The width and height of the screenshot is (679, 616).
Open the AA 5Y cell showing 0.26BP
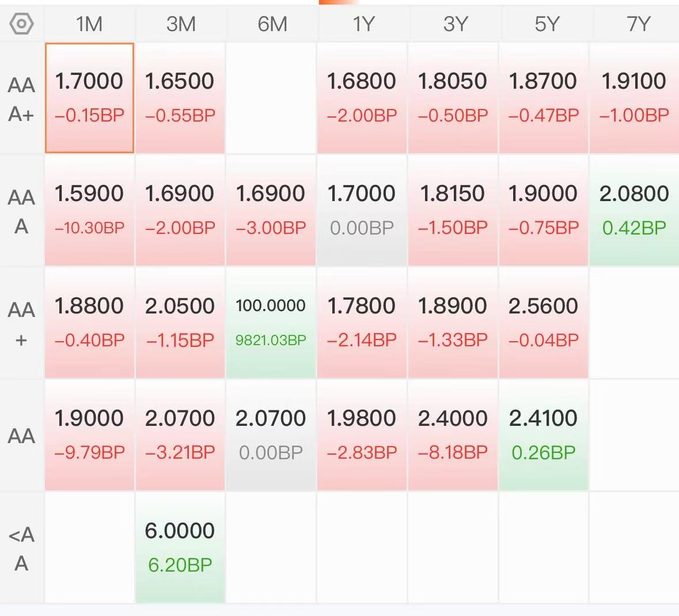[x=544, y=435]
